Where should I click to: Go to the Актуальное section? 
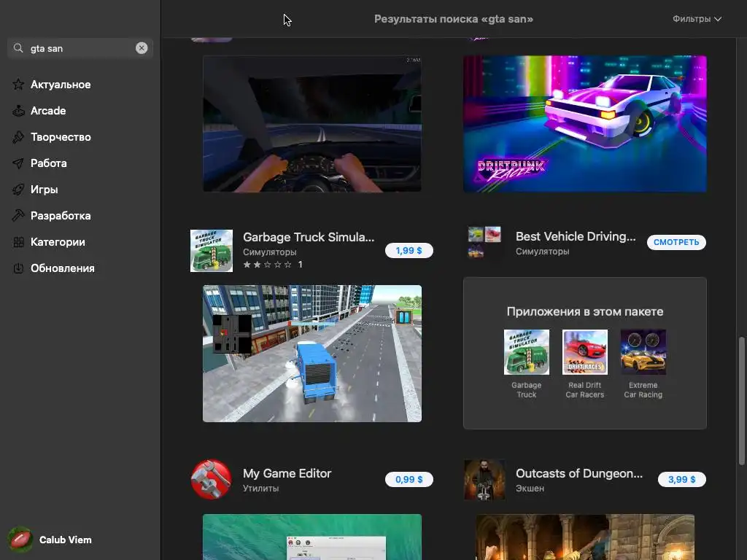tap(61, 85)
